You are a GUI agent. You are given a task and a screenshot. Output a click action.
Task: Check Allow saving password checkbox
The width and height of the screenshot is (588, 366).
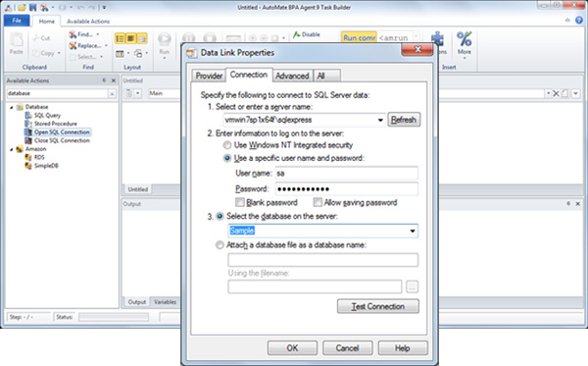[318, 203]
